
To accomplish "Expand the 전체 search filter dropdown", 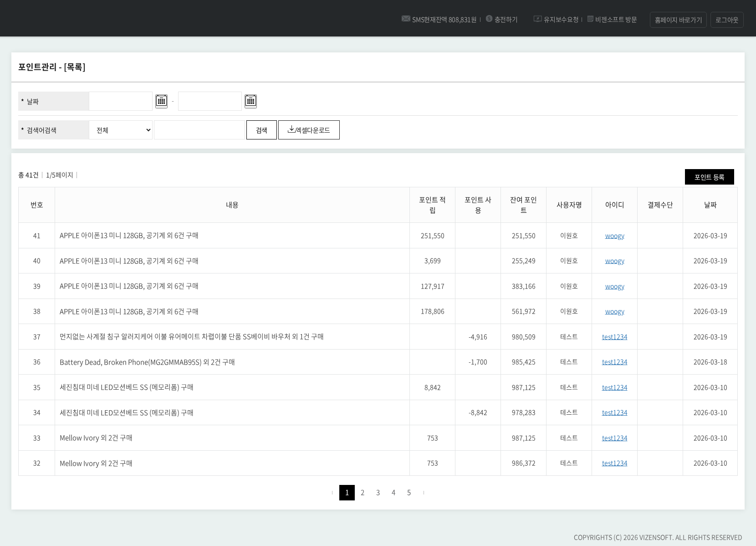I will click(121, 130).
